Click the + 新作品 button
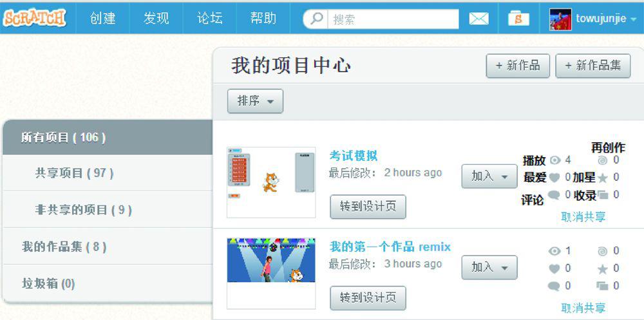The height and width of the screenshot is (320, 644). tap(518, 66)
